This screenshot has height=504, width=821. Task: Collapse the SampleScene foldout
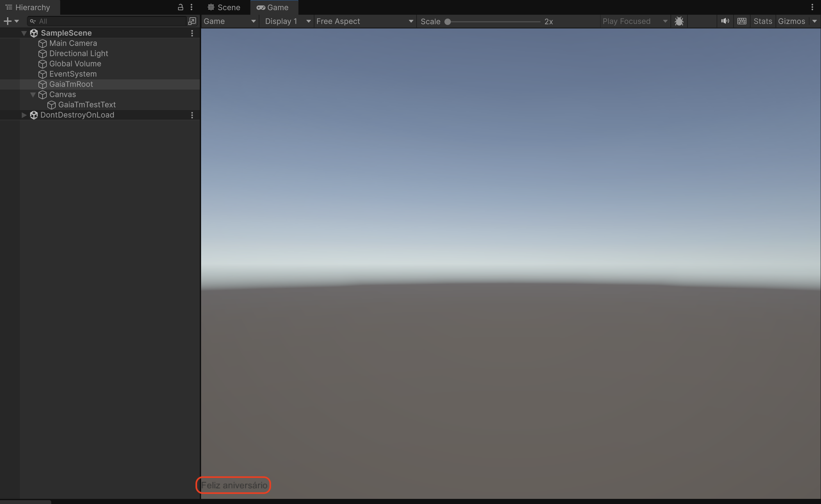(x=24, y=33)
